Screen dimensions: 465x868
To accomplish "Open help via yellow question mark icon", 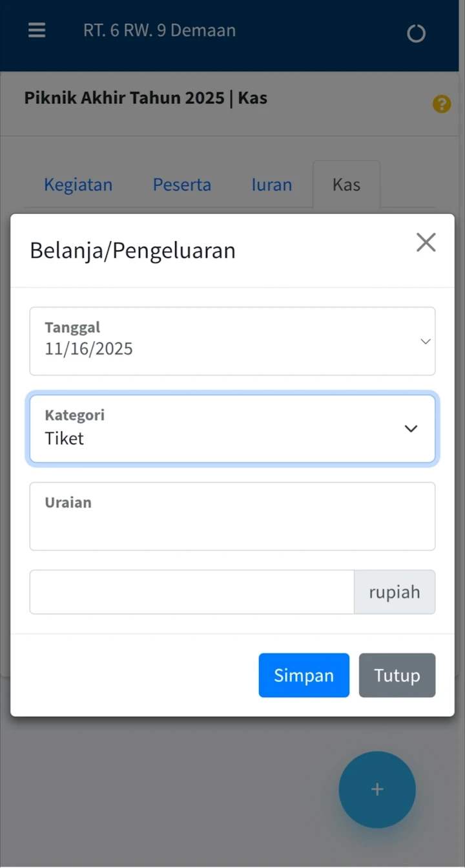I will click(442, 104).
